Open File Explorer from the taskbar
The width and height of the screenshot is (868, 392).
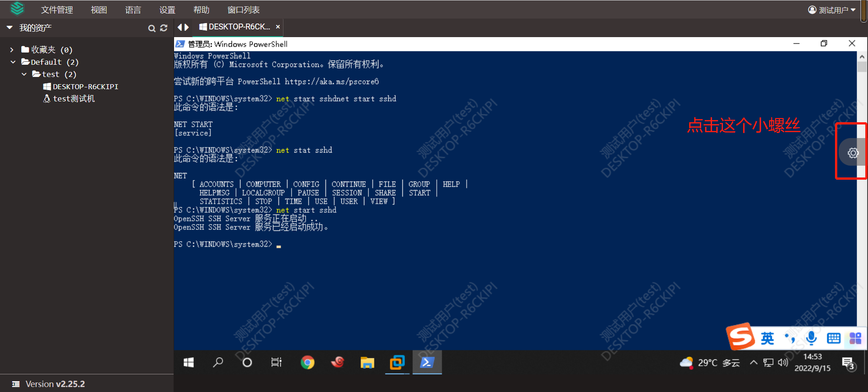click(367, 362)
